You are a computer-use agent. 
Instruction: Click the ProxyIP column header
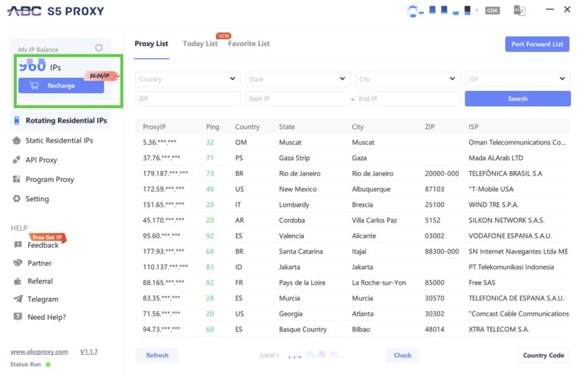point(154,127)
